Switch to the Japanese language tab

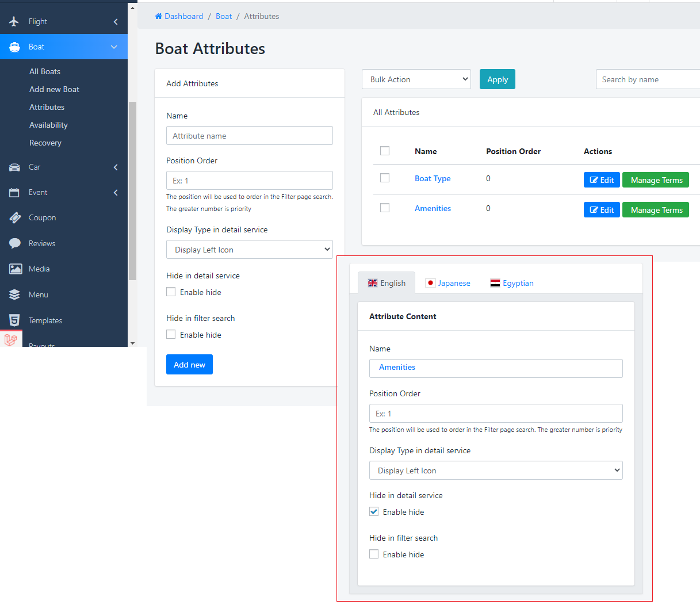coord(447,283)
